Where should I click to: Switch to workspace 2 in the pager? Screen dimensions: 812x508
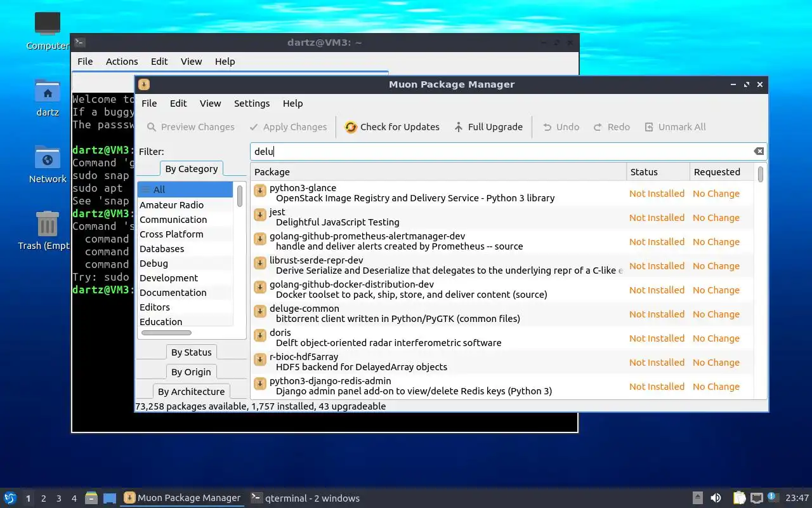click(x=43, y=498)
